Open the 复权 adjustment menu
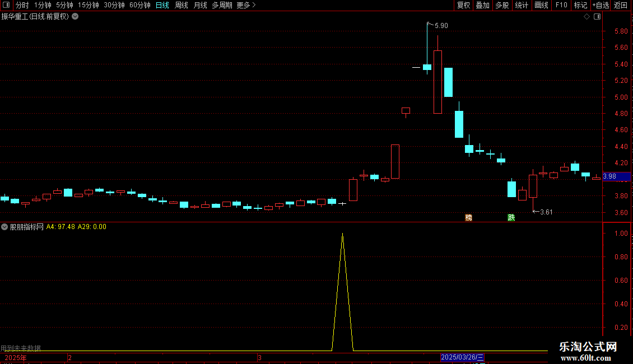Viewport: 633px width, 364px height. pyautogui.click(x=463, y=5)
